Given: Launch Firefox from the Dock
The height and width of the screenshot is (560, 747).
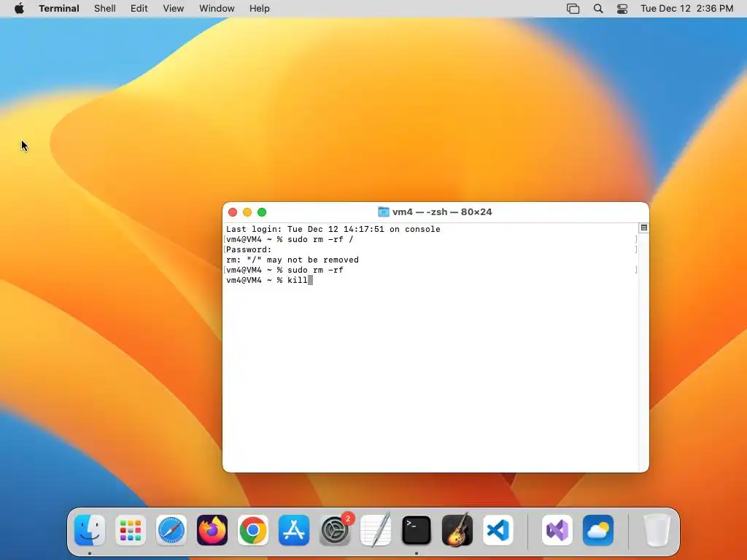Looking at the screenshot, I should point(212,530).
